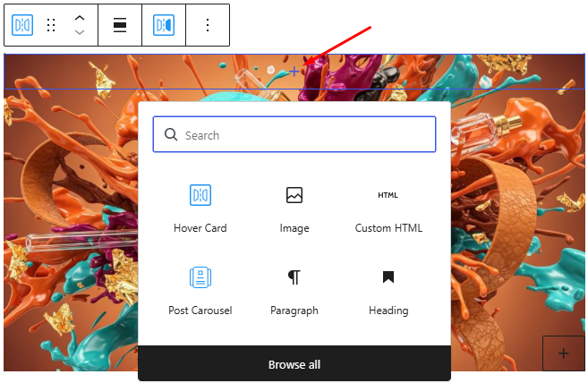Choose the Custom HTML block
The height and width of the screenshot is (383, 588).
click(x=388, y=208)
